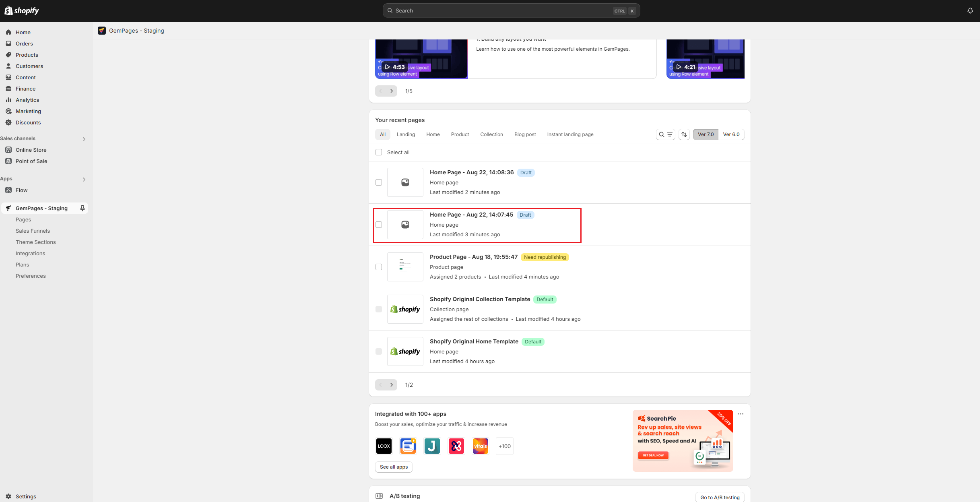Go to next page of recent pages list
Viewport: 980px width, 502px height.
[x=391, y=385]
